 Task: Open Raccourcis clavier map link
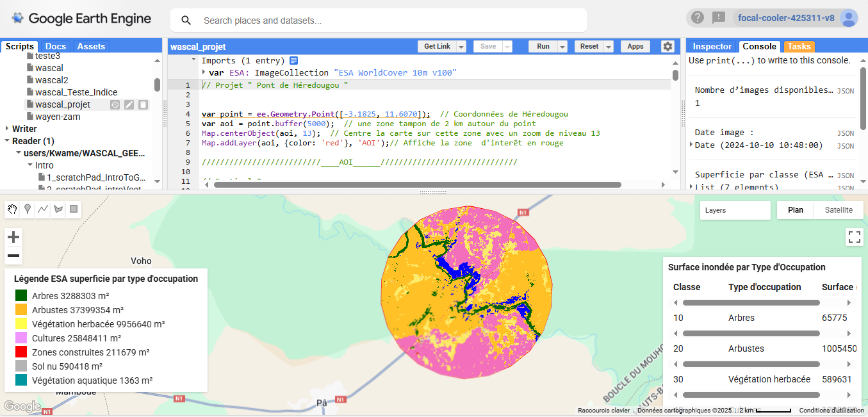coord(603,411)
